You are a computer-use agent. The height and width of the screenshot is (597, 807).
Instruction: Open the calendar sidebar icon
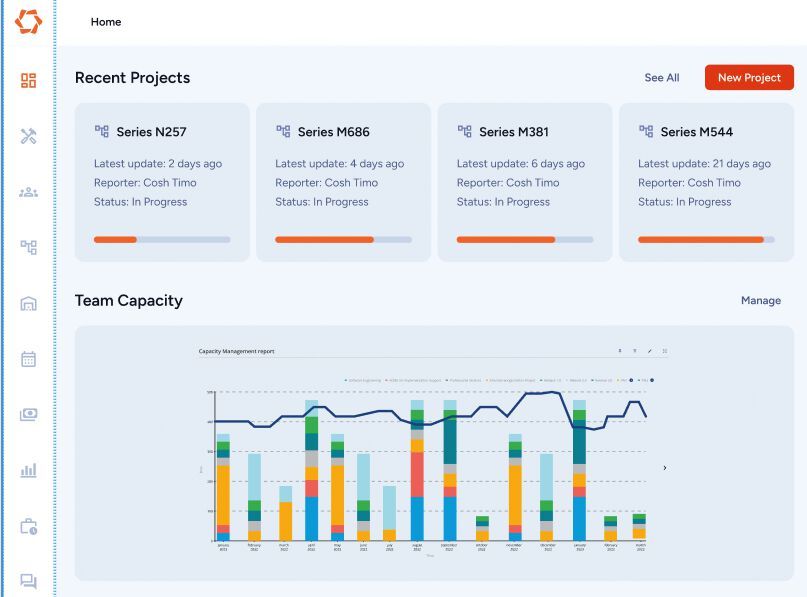point(28,359)
